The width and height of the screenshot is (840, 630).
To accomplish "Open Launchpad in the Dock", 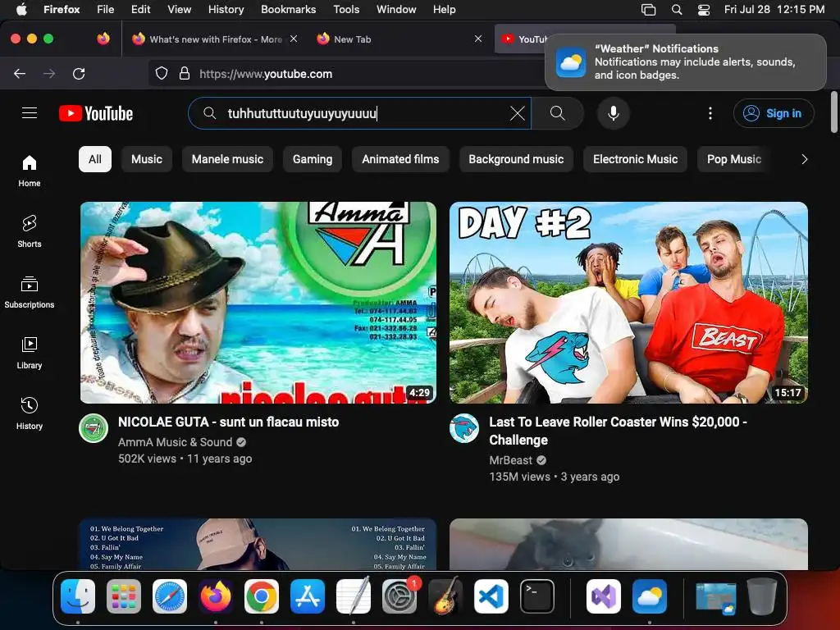I will click(124, 596).
